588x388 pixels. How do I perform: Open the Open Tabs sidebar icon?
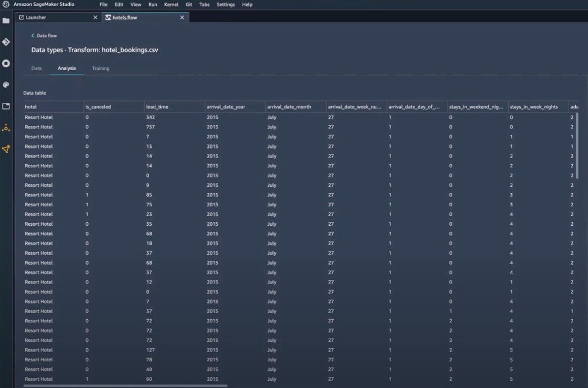tap(6, 107)
